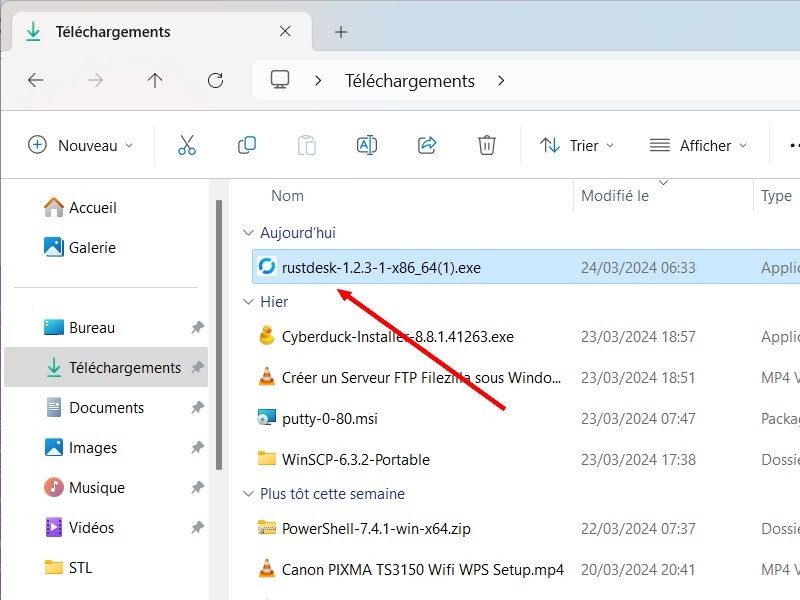The width and height of the screenshot is (800, 600).
Task: Refresh the current folder view
Action: pos(215,80)
